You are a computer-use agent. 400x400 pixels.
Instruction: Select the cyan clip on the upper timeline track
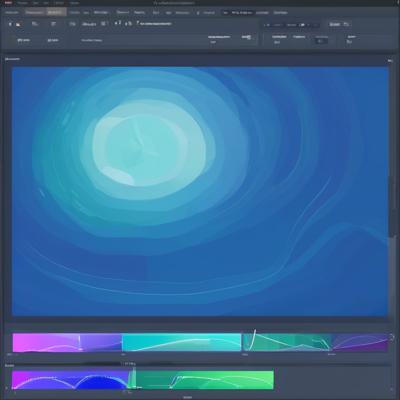click(182, 342)
